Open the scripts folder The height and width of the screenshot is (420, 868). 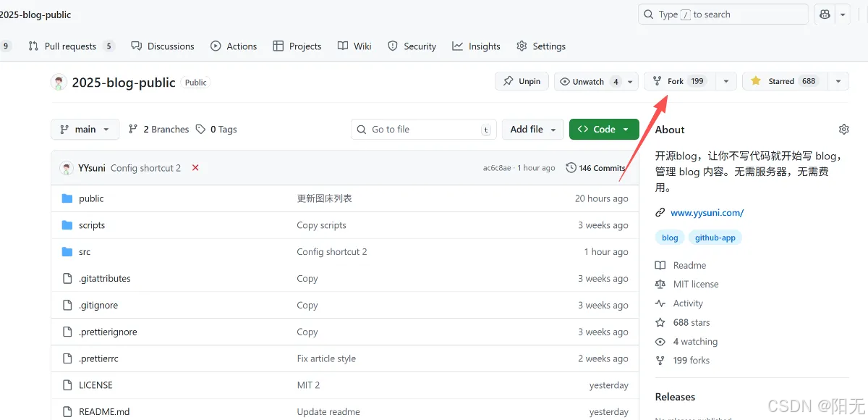pyautogui.click(x=92, y=225)
